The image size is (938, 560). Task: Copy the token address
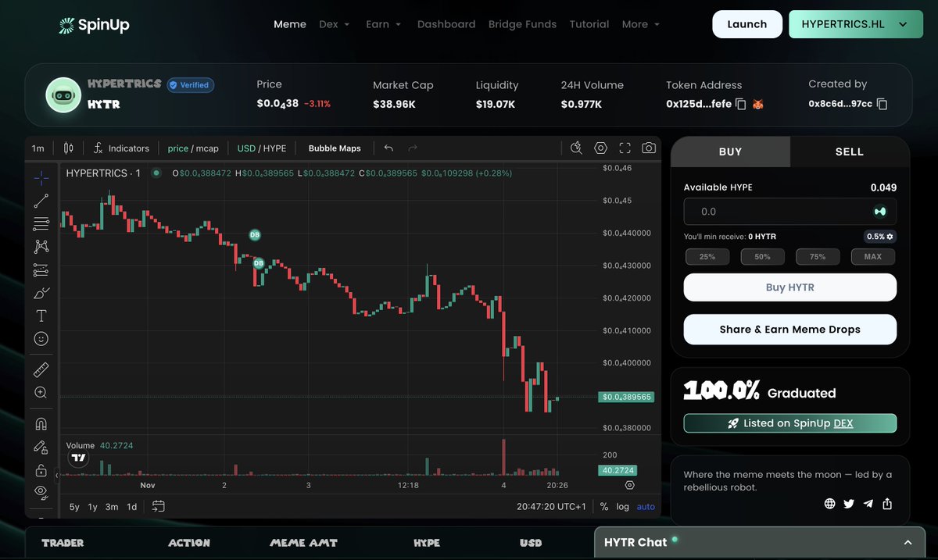click(x=741, y=104)
